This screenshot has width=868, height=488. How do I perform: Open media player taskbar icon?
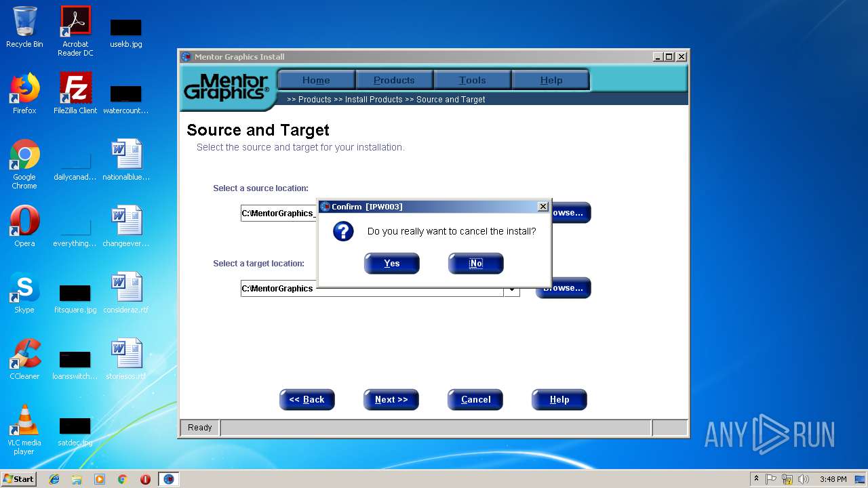click(x=100, y=479)
